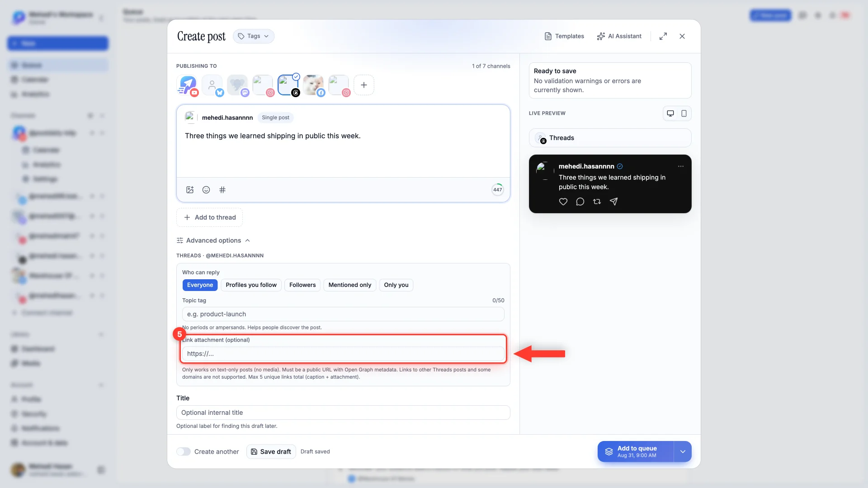Open the Tags dropdown
The height and width of the screenshot is (488, 868).
253,36
